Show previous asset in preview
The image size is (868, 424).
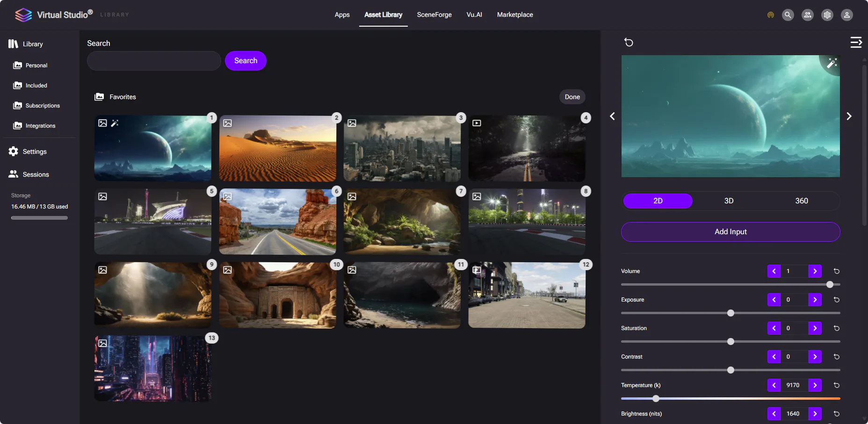[612, 116]
